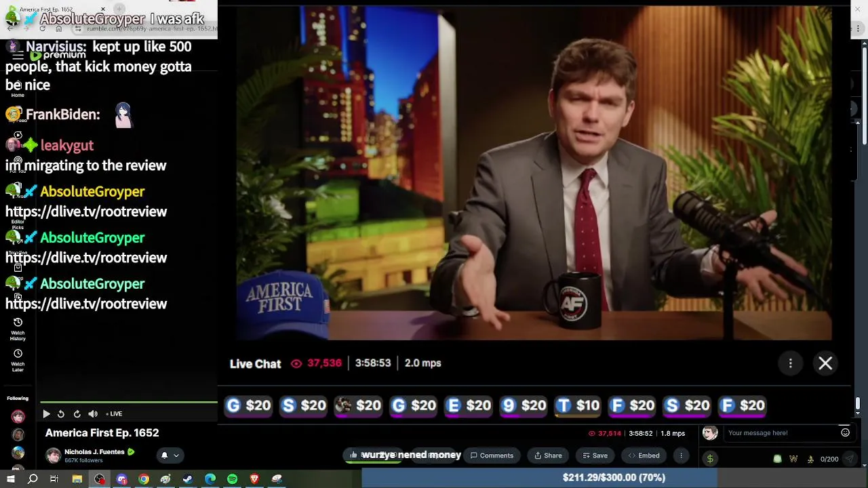Open Windows Start menu
868x488 pixels.
tap(11, 479)
